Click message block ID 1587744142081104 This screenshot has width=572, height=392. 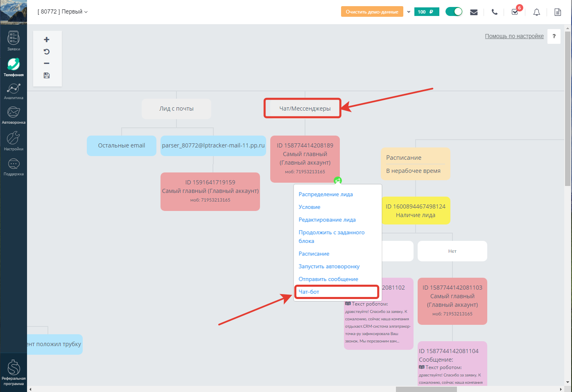click(x=452, y=364)
